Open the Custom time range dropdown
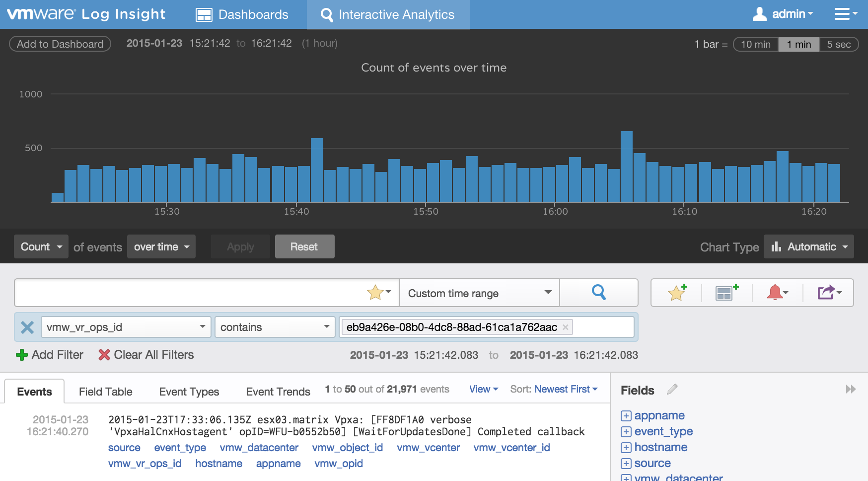Image resolution: width=868 pixels, height=481 pixels. pos(479,293)
